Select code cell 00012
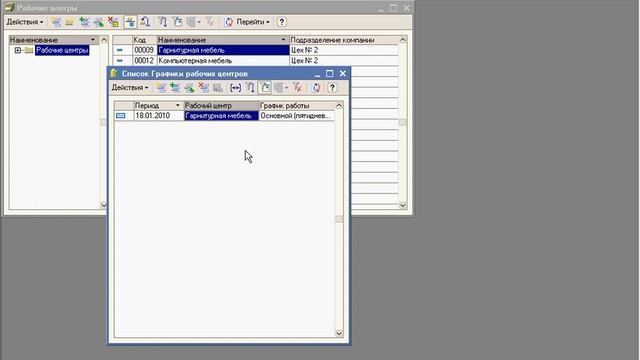 pyautogui.click(x=144, y=61)
